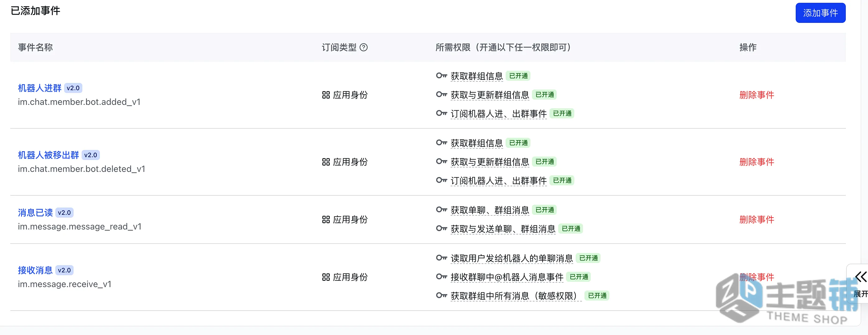Viewport: 868px width, 335px height.
Task: Click v2.0 badge next to 机器人进群
Action: [73, 88]
